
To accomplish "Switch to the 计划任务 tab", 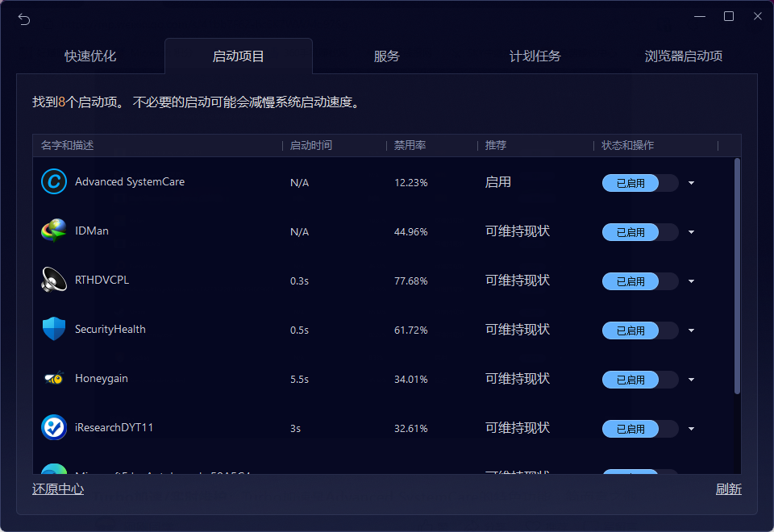I will [535, 56].
